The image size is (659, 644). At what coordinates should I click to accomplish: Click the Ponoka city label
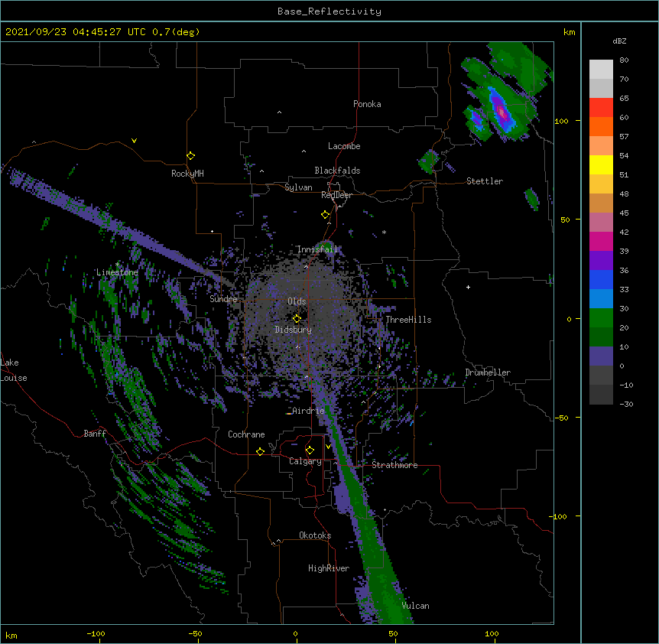pyautogui.click(x=367, y=104)
